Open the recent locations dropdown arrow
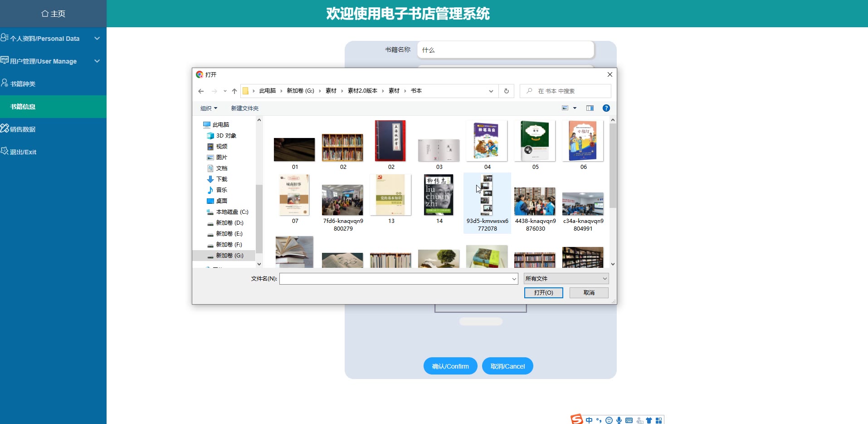868x424 pixels. pos(225,91)
